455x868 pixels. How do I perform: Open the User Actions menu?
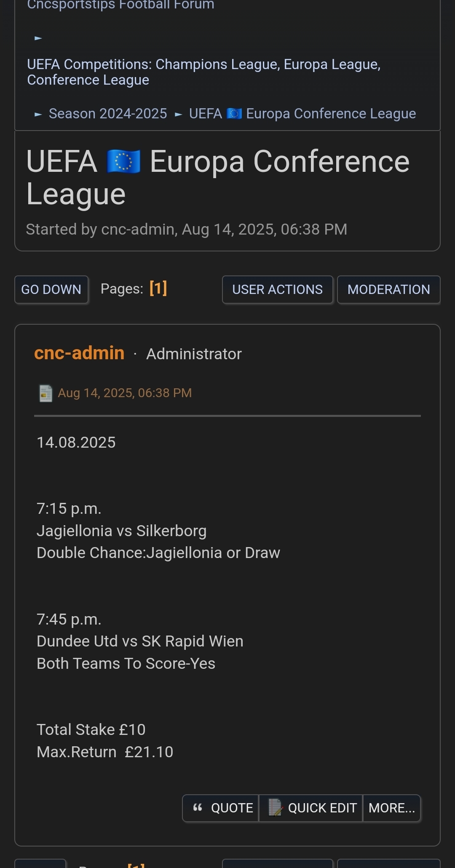click(x=277, y=289)
